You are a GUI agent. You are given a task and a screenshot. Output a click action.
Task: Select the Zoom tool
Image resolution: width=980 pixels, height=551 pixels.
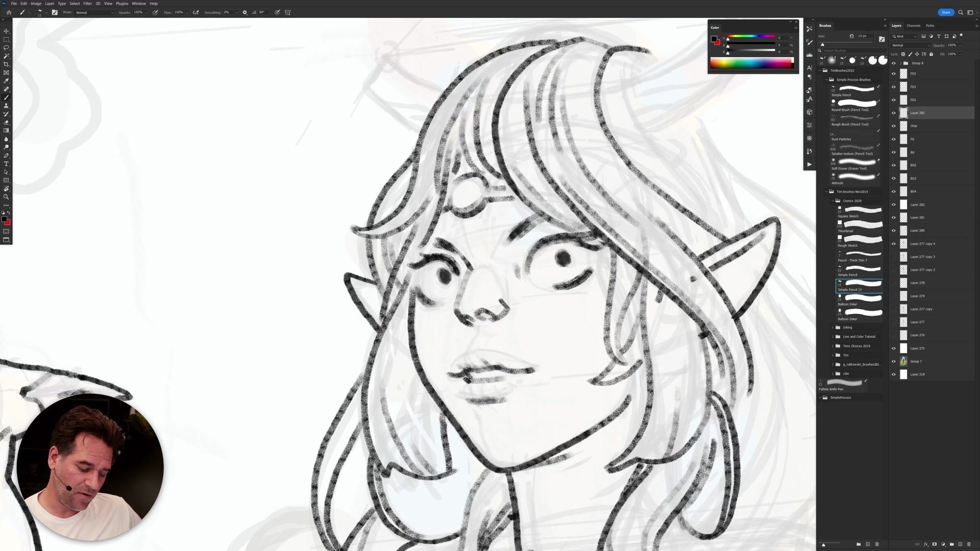(6, 197)
